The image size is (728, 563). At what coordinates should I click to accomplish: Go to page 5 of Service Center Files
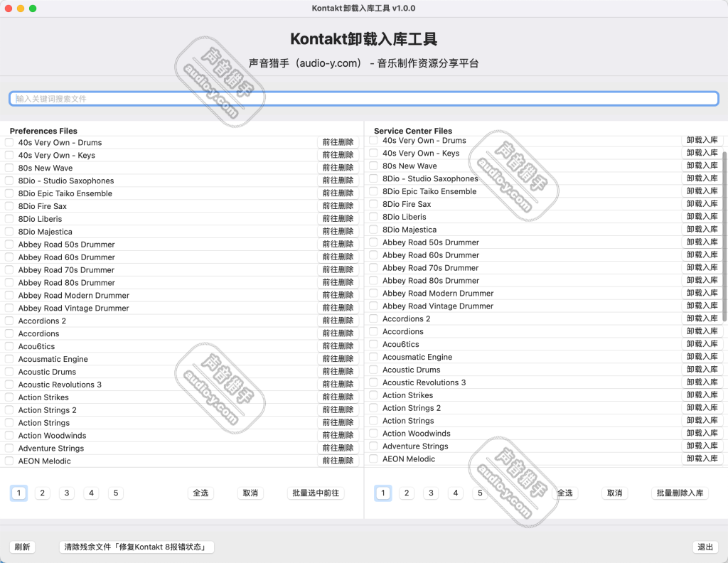[479, 493]
